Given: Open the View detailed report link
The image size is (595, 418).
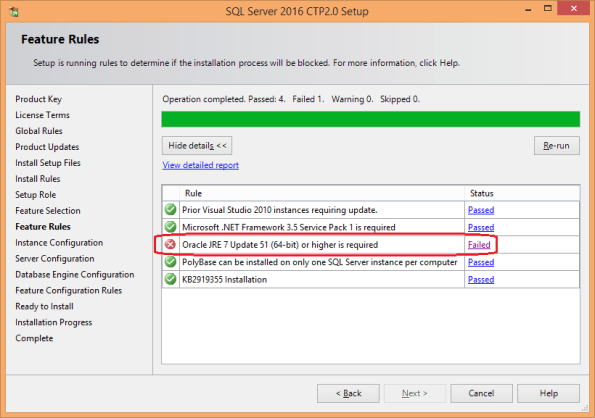Looking at the screenshot, I should pyautogui.click(x=200, y=165).
